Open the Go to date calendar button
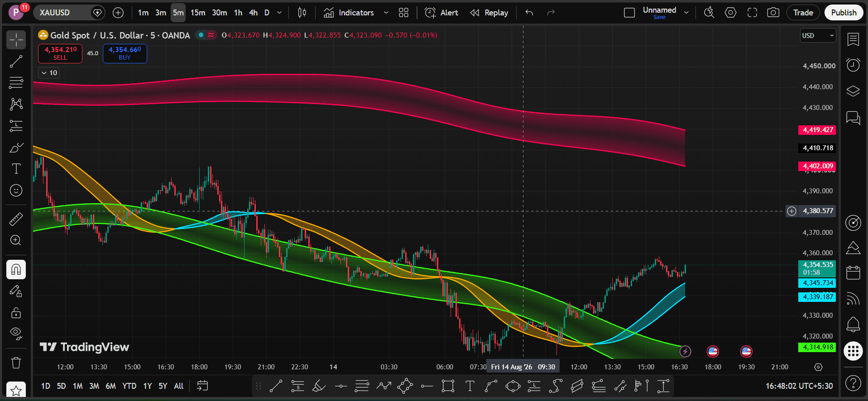868x401 pixels. click(202, 386)
